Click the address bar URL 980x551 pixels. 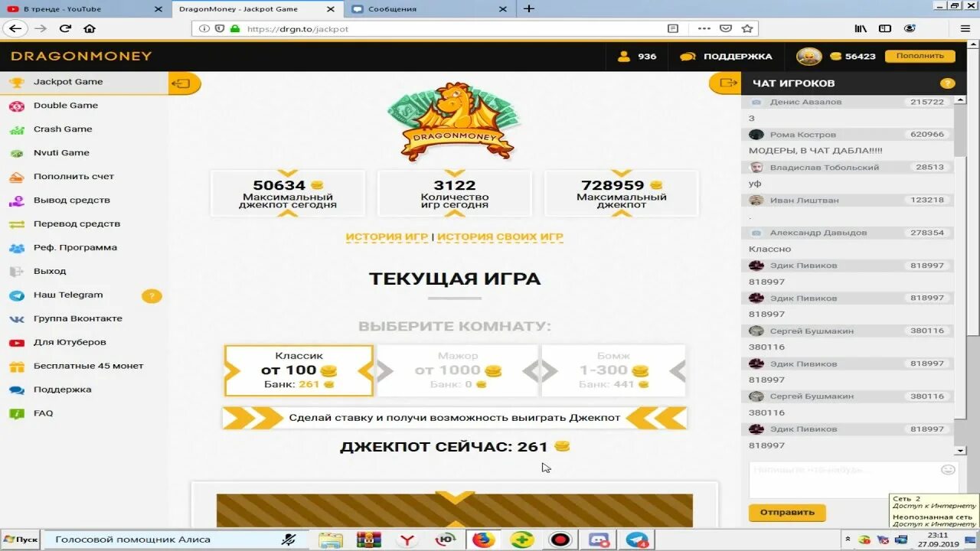pos(298,29)
